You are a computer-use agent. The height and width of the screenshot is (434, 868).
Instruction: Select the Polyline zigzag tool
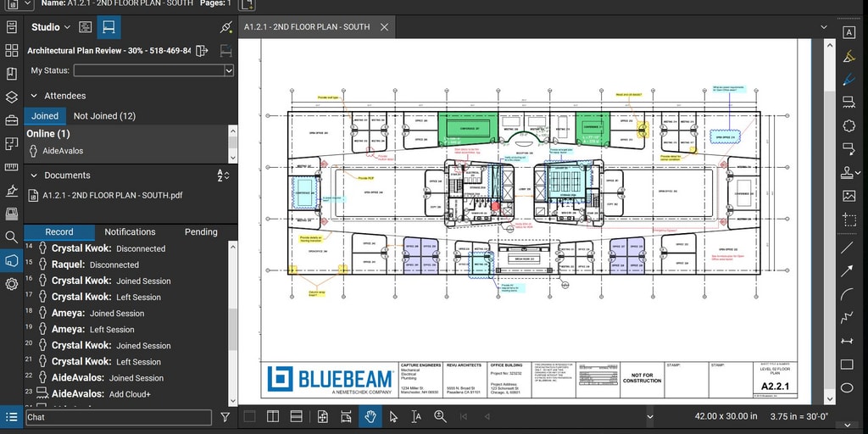(x=847, y=318)
